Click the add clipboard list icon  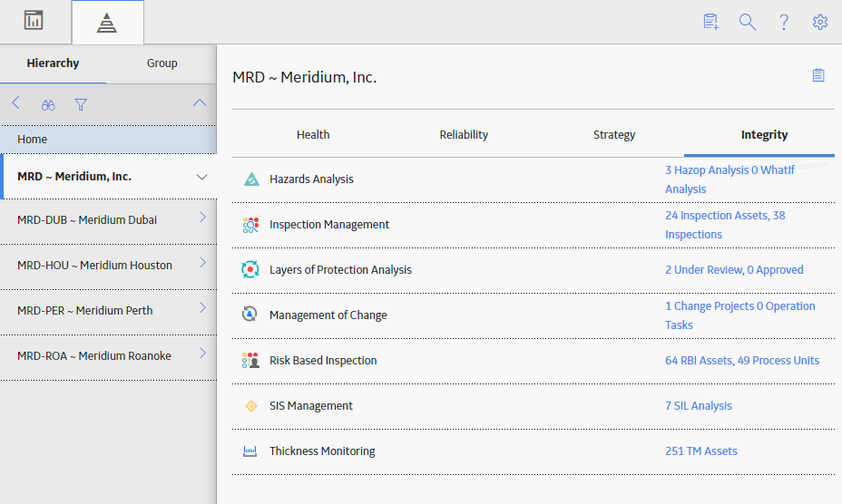pos(711,22)
